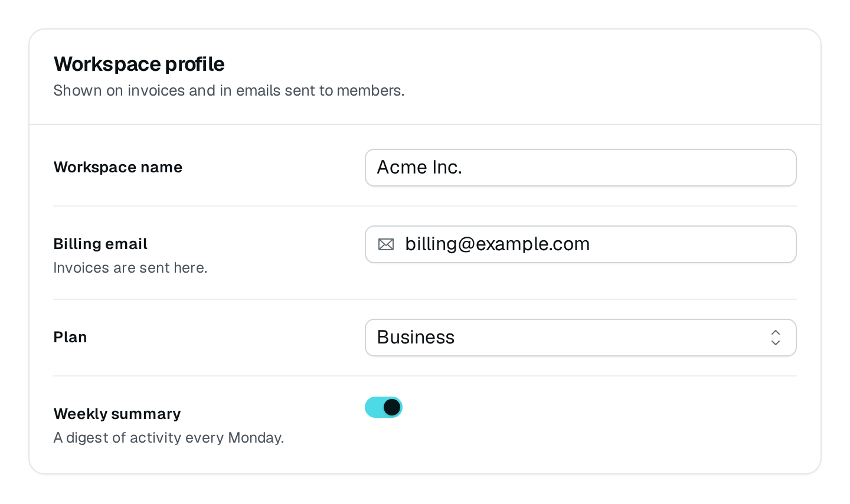Image resolution: width=850 pixels, height=504 pixels.
Task: Click 'A digest of activity every Monday.' text
Action: click(169, 437)
